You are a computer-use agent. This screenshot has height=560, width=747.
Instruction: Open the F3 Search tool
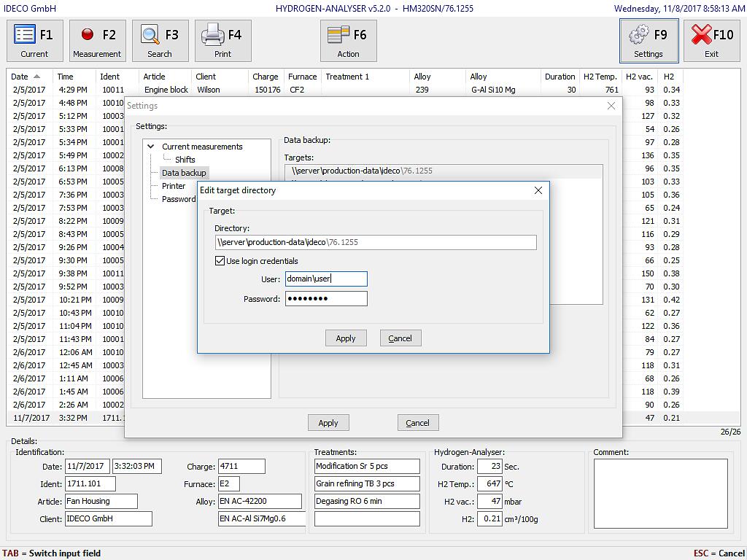[160, 41]
